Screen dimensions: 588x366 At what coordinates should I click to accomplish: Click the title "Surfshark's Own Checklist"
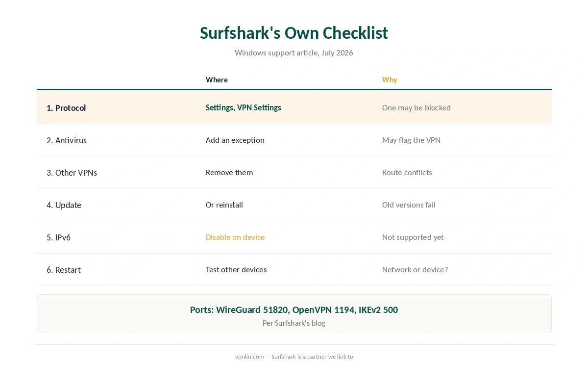pyautogui.click(x=294, y=33)
